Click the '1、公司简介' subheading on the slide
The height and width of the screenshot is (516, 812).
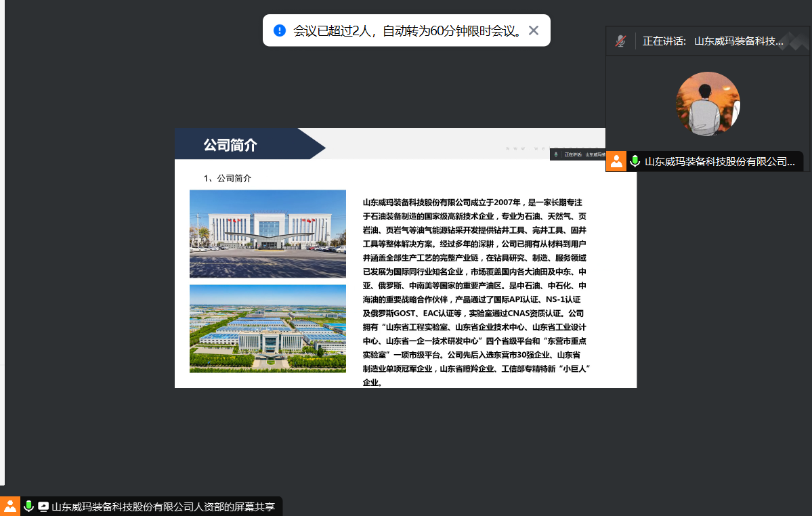228,178
